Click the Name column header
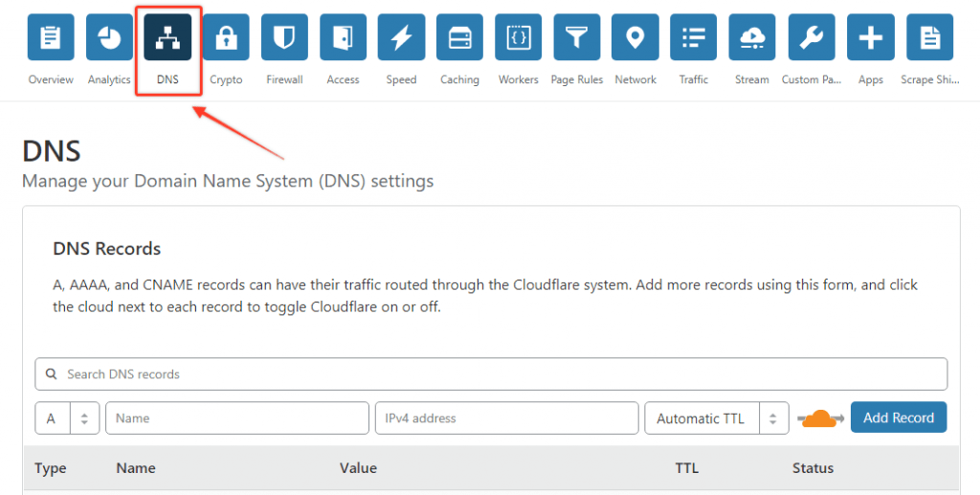This screenshot has height=495, width=980. click(136, 468)
